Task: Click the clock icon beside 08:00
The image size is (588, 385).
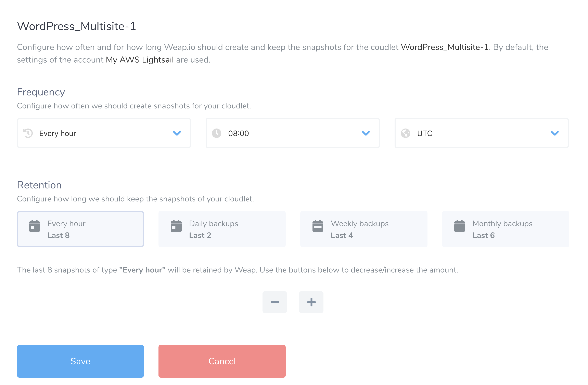Action: tap(216, 133)
